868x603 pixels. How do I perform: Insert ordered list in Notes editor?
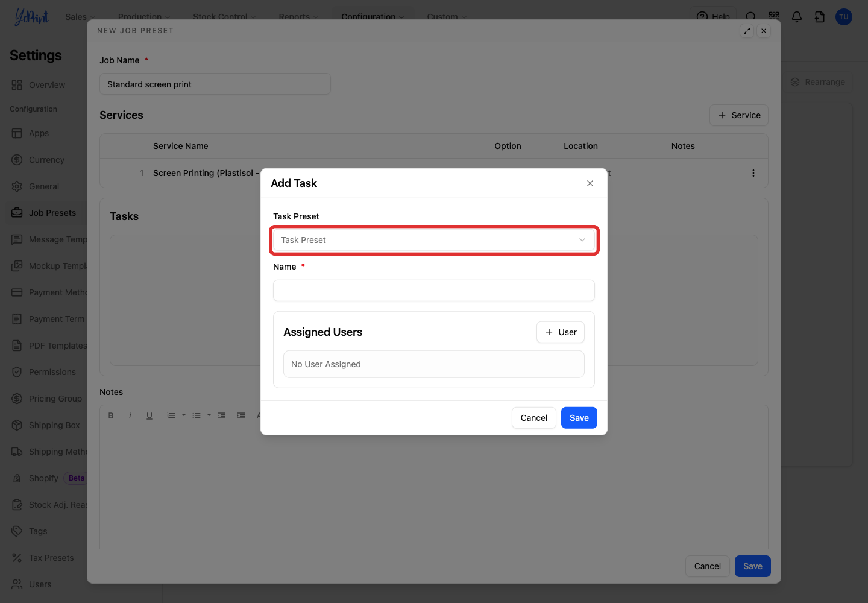pos(171,415)
